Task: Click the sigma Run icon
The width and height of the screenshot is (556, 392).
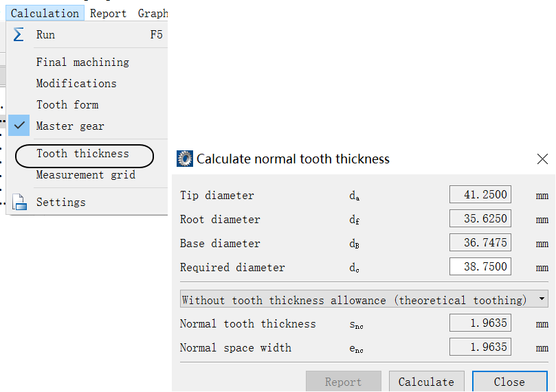Action: coord(19,35)
